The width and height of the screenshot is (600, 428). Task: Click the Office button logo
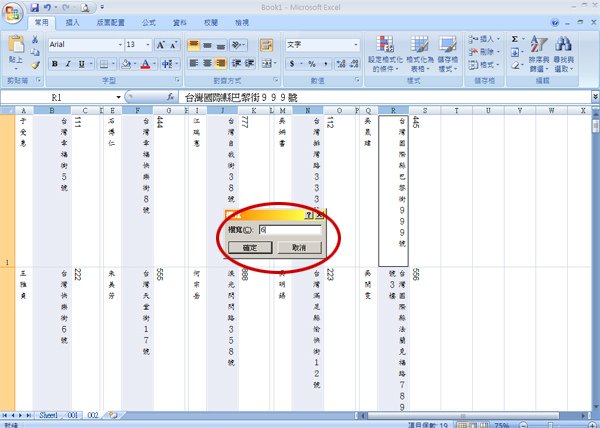(x=13, y=13)
